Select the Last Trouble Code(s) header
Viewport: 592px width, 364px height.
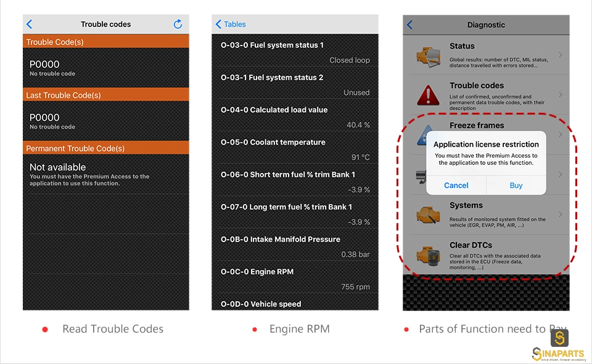coord(106,95)
